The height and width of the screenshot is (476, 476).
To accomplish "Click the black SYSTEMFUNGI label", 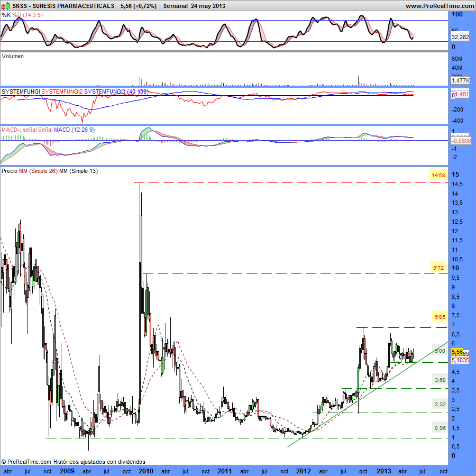I will [21, 91].
